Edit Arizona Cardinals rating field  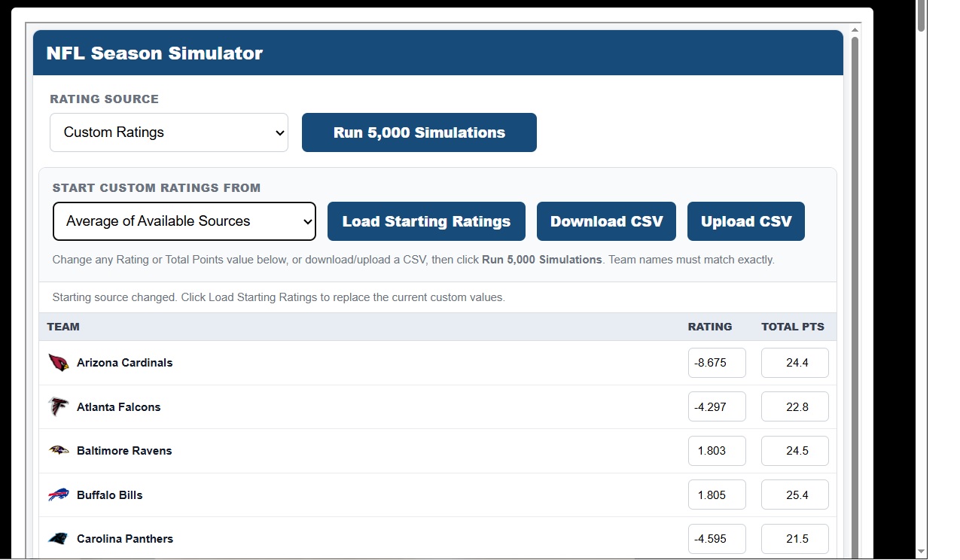click(x=717, y=363)
